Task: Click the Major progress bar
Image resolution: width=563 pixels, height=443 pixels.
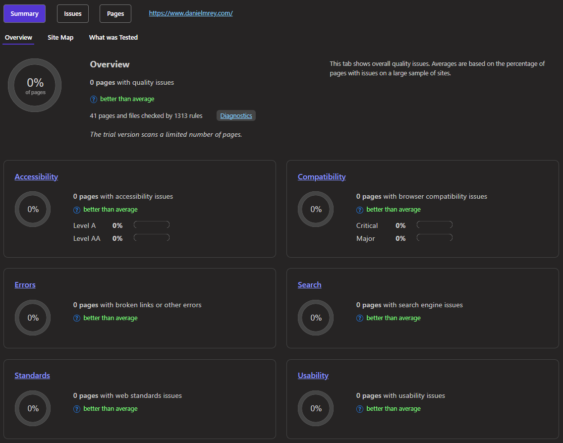Action: click(x=434, y=238)
